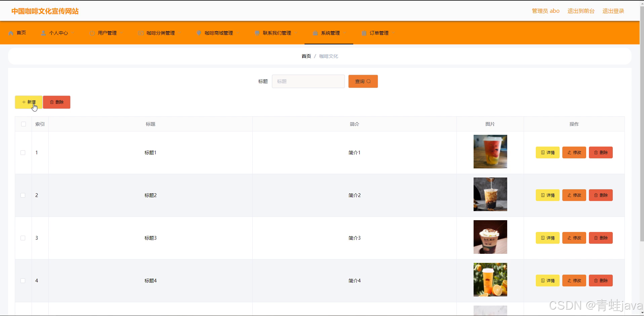Image resolution: width=644 pixels, height=316 pixels.
Task: Click the 图片 column header
Action: [490, 124]
